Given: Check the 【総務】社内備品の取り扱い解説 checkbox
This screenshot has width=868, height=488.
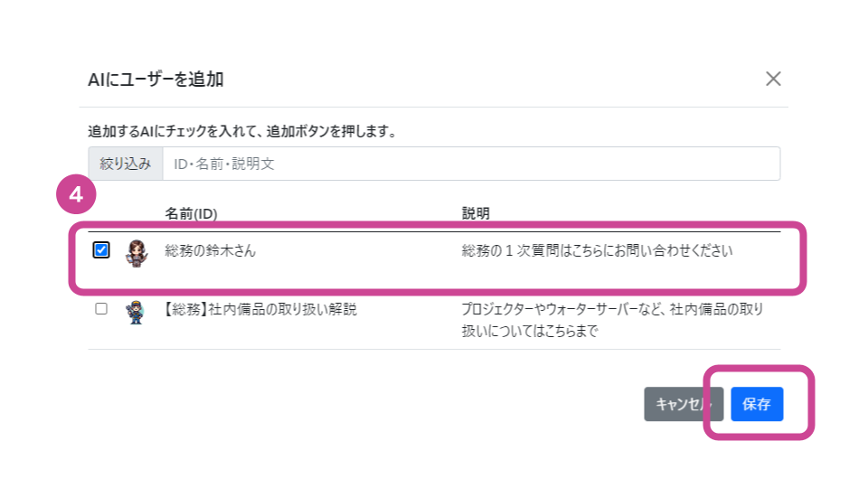Looking at the screenshot, I should (x=101, y=309).
